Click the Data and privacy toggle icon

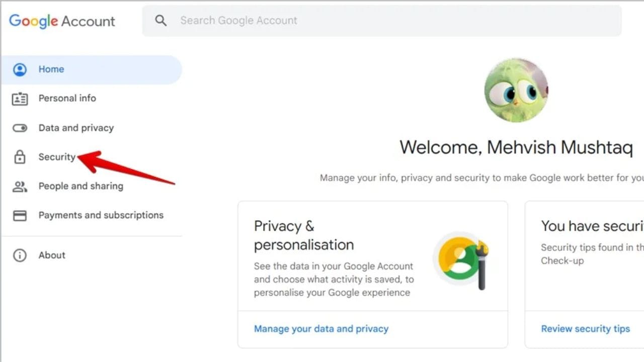click(x=20, y=128)
